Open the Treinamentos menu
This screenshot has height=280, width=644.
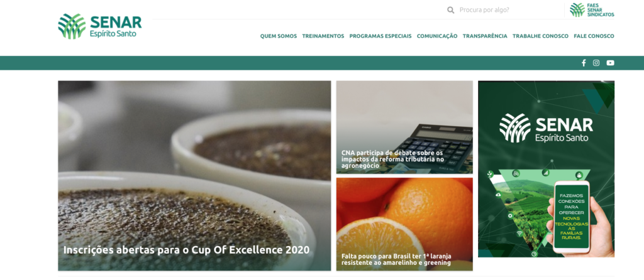pos(323,36)
